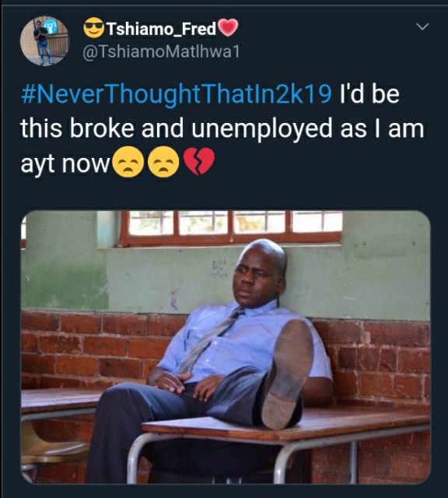This screenshot has height=498, width=448.
Task: Click the sunglasses emoji before the name
Action: pos(94,27)
